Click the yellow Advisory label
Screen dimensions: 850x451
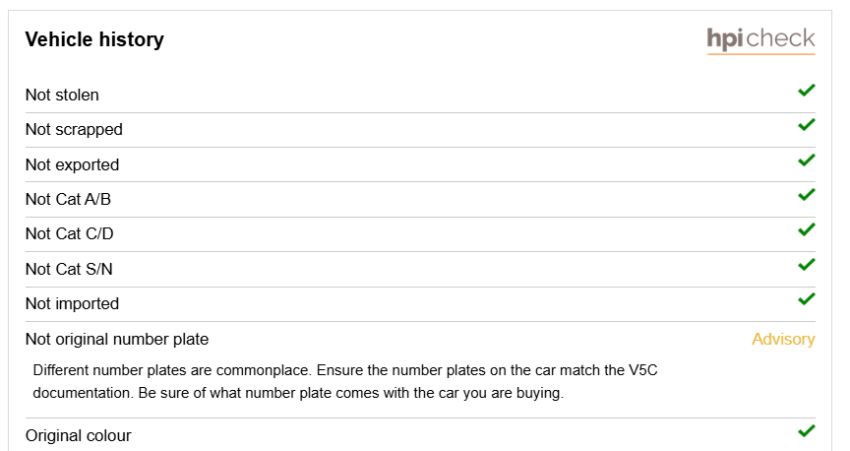[x=783, y=339]
